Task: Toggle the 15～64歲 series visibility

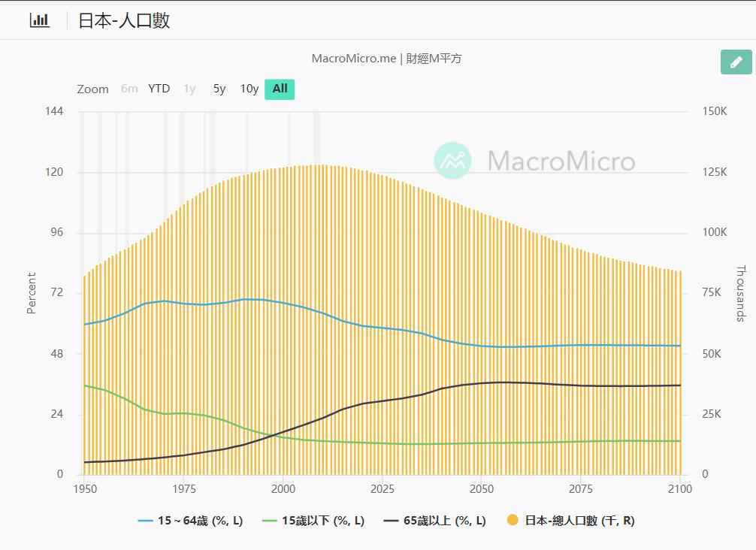Action: (200, 520)
